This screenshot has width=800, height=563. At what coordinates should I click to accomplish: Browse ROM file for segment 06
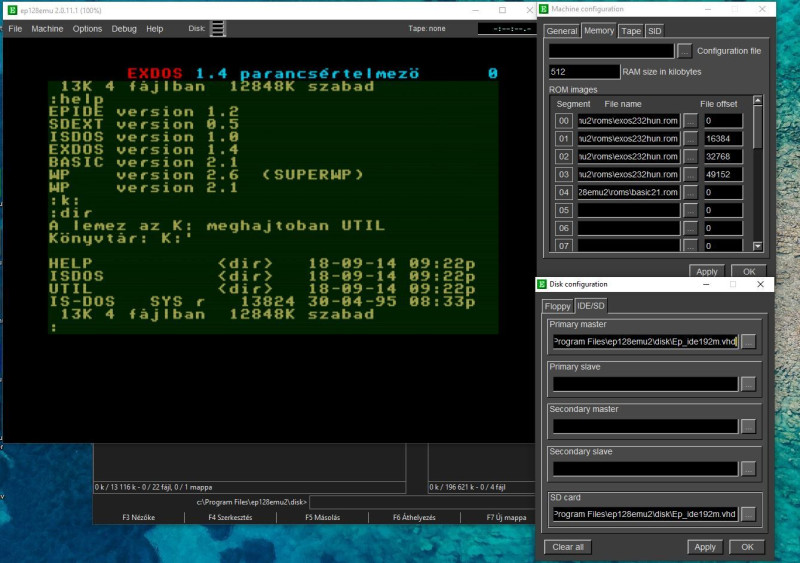coord(690,228)
